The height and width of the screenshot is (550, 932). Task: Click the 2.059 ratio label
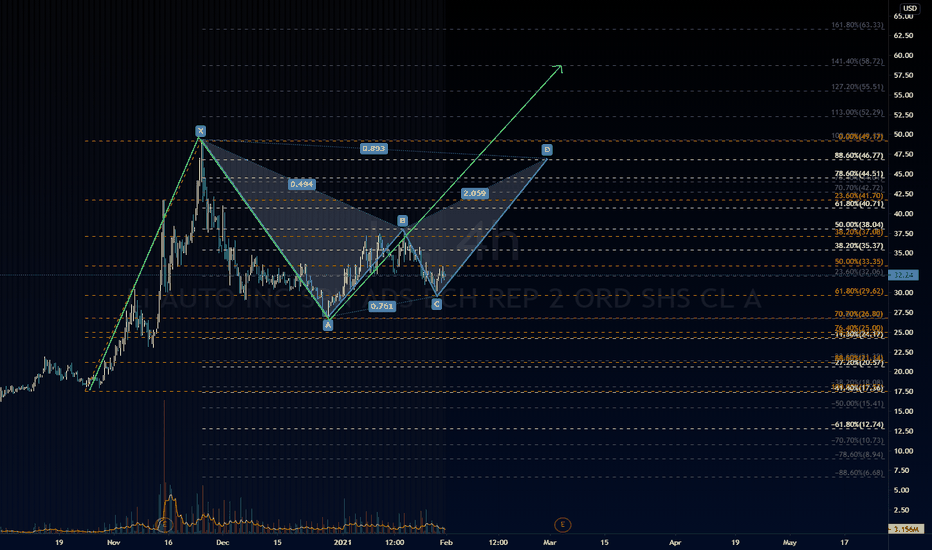pyautogui.click(x=474, y=193)
